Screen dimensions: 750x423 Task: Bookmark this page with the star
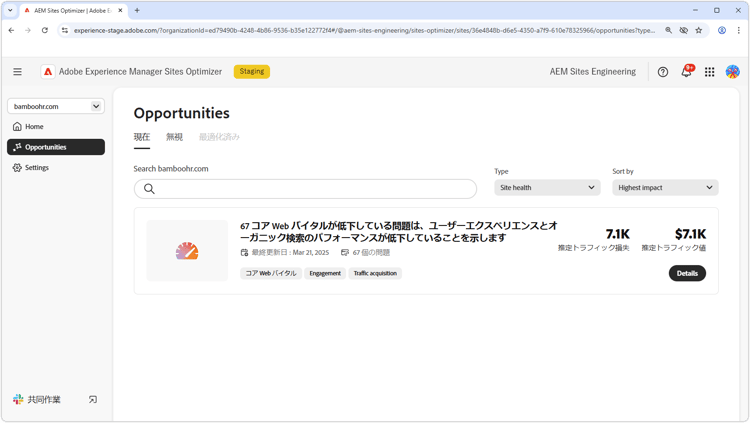pos(699,30)
